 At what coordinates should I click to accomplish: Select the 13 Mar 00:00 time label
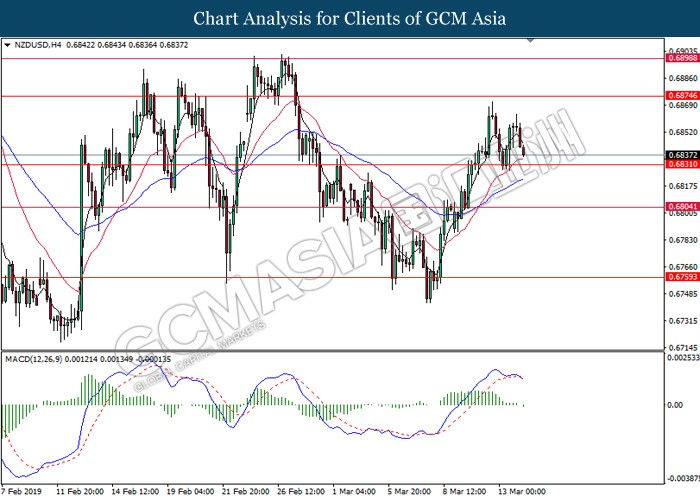point(522,492)
